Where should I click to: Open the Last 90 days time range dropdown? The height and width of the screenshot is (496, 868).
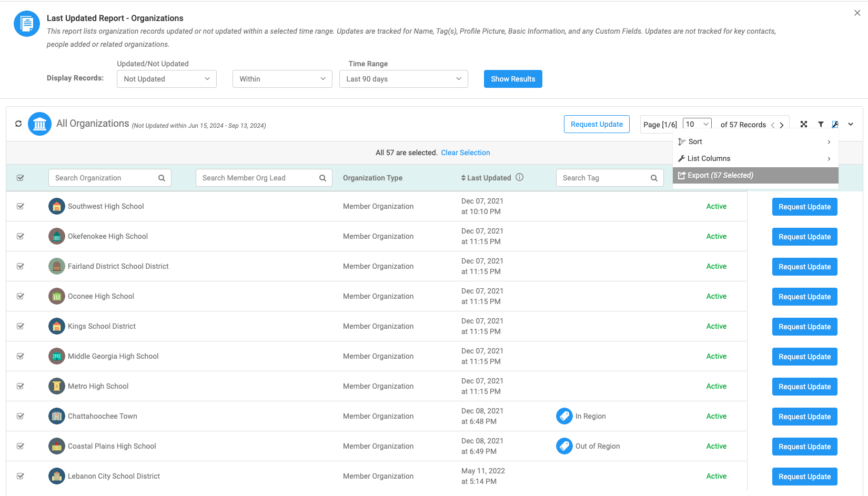point(403,79)
